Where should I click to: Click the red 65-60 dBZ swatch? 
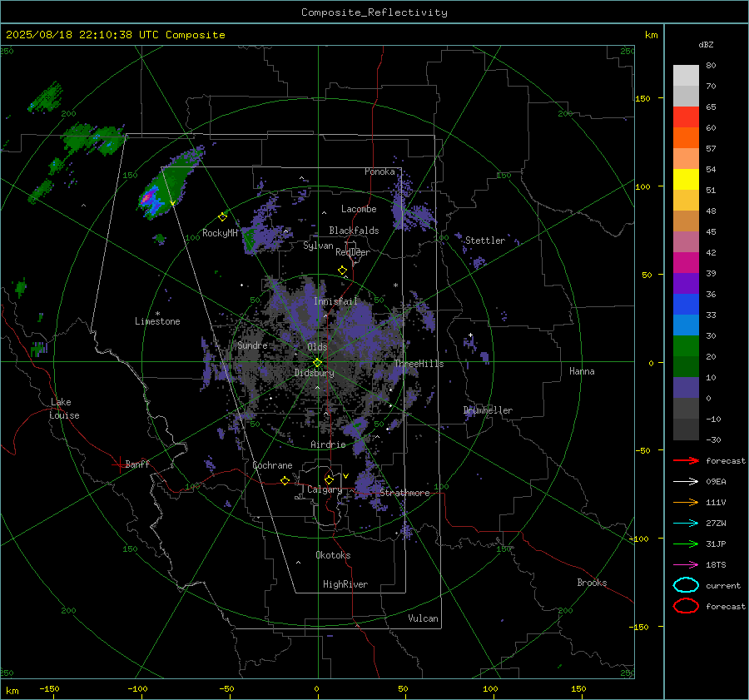pos(686,117)
